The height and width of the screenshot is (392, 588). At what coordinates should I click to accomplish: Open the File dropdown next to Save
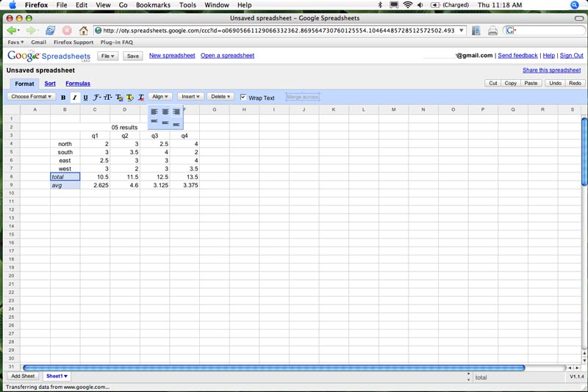(x=107, y=57)
